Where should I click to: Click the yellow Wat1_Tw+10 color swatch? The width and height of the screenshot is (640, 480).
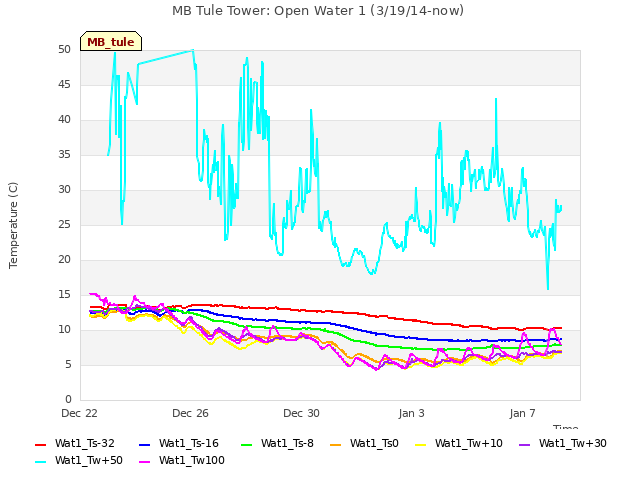point(420,445)
